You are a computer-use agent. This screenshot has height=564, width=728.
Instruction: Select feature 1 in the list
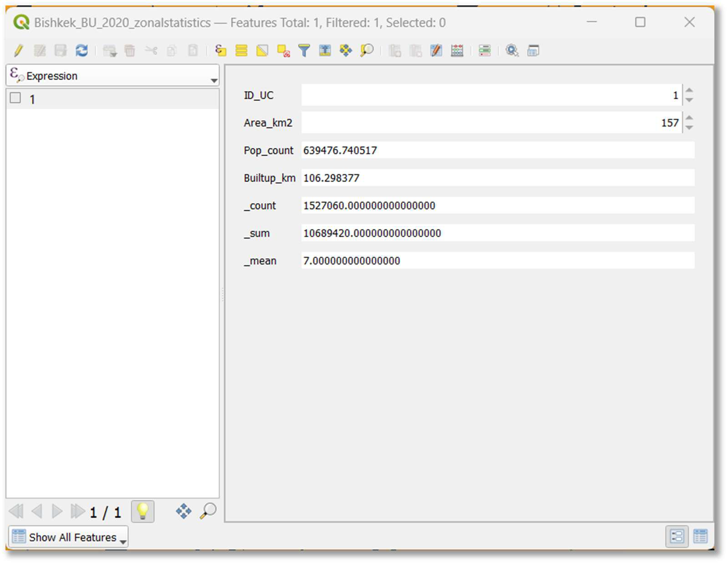(x=112, y=99)
